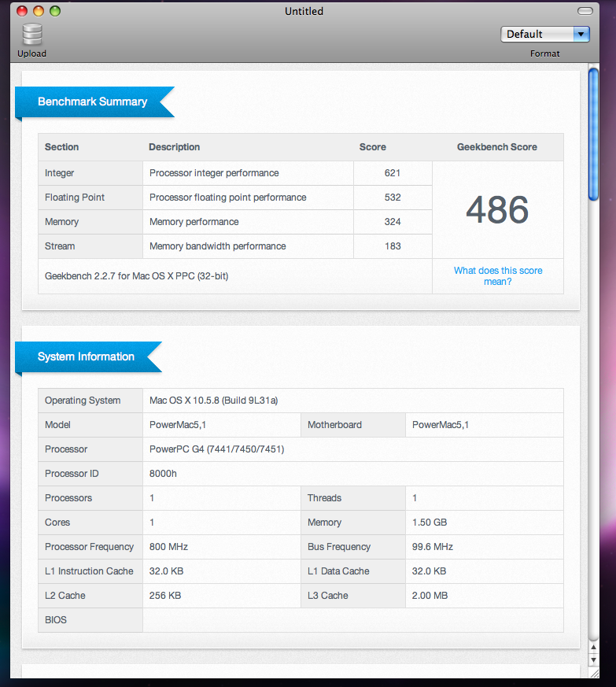Click the Description column header
Image resolution: width=616 pixels, height=687 pixels.
[175, 147]
